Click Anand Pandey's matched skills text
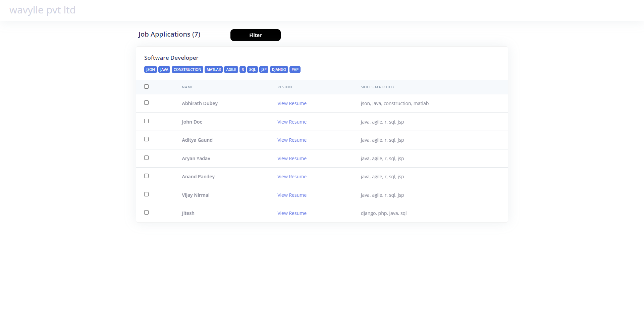This screenshot has height=318, width=644. click(382, 177)
